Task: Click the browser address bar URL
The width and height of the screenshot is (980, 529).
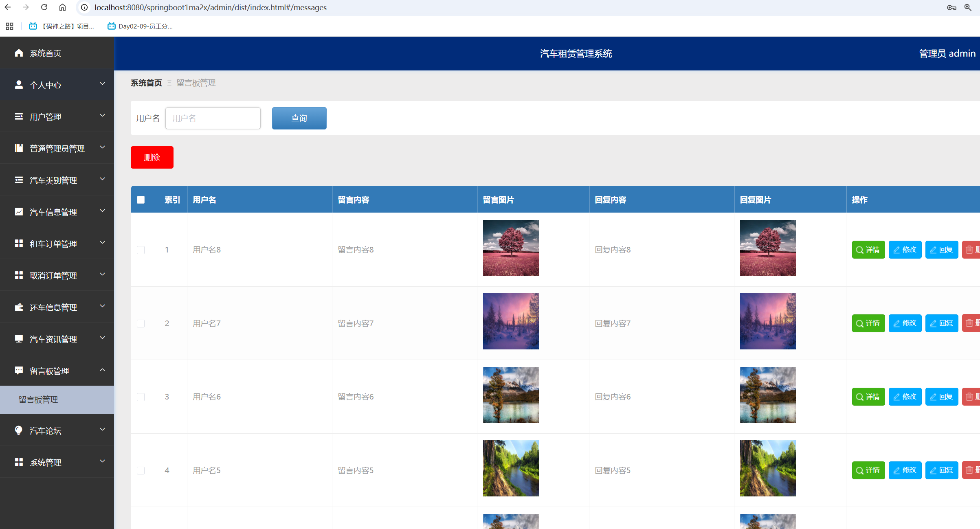Action: coord(211,7)
